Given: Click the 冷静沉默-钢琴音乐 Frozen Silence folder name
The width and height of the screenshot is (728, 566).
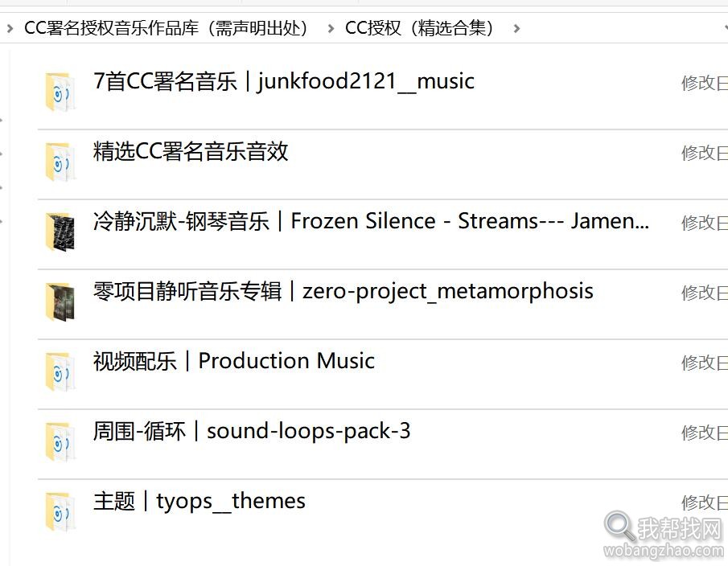Looking at the screenshot, I should click(371, 221).
